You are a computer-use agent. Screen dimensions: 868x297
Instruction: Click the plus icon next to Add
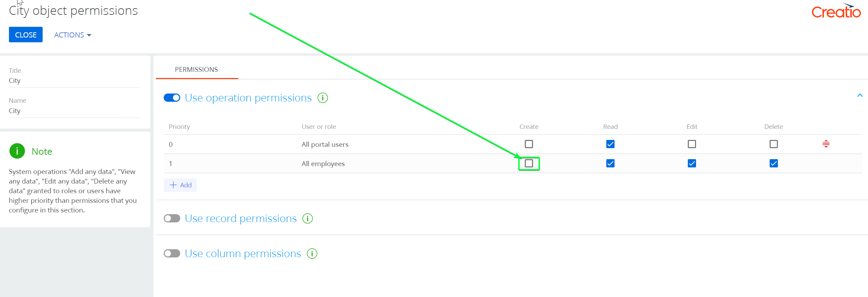click(173, 185)
